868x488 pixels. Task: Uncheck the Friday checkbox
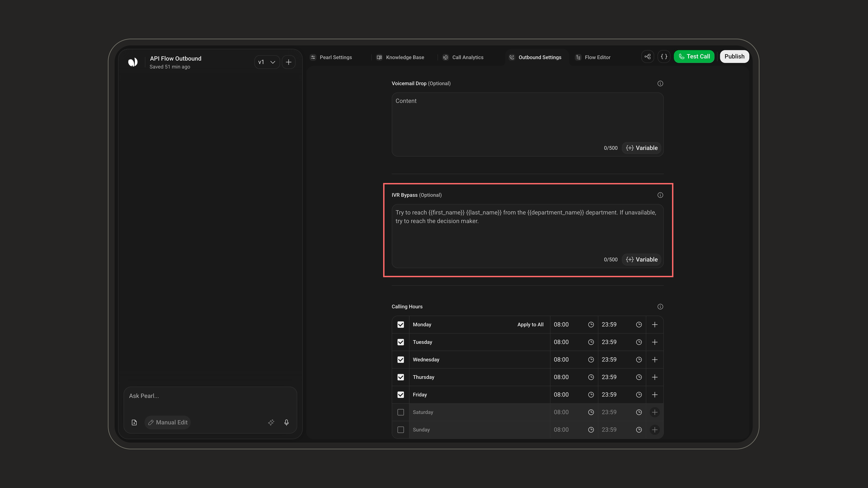(400, 395)
